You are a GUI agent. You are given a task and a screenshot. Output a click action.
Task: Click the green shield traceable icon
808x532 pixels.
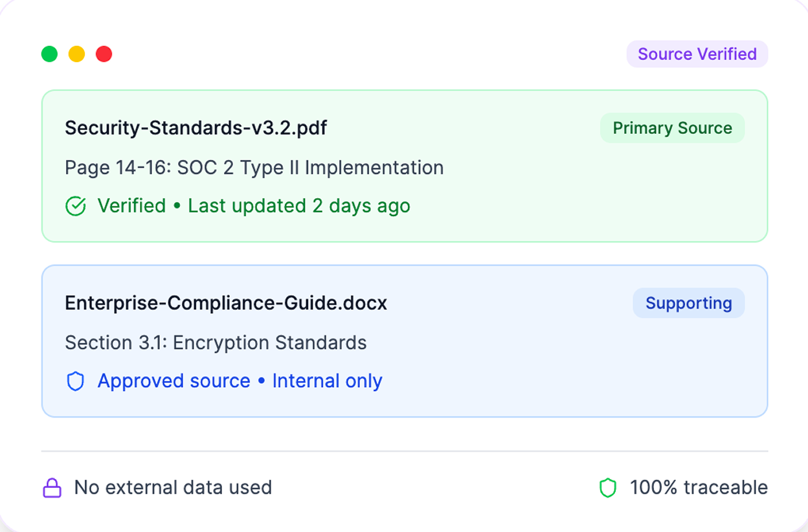[x=607, y=488]
